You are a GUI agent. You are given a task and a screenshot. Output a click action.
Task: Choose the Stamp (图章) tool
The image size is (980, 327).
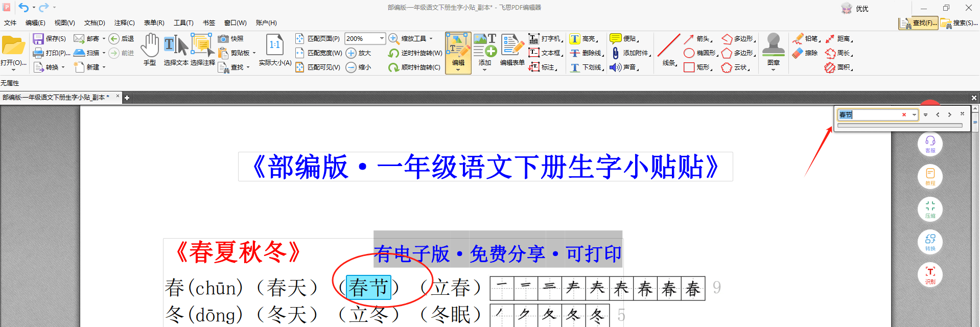pos(773,49)
